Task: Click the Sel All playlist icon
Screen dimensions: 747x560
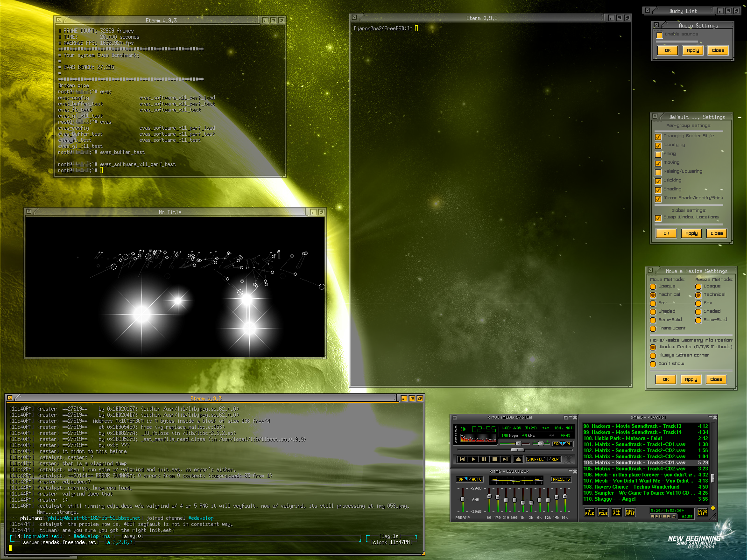Action: coord(617,512)
